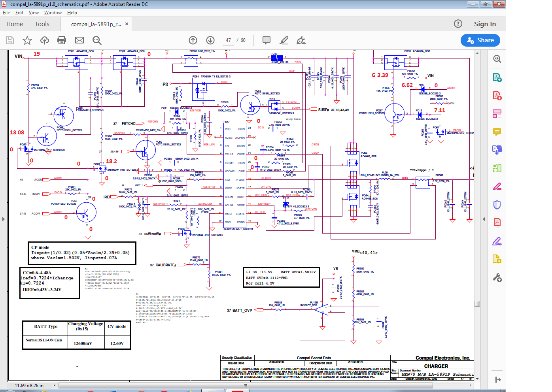Viewport: 552px width, 392px height.
Task: Send file by email envelope icon
Action: coord(79,40)
